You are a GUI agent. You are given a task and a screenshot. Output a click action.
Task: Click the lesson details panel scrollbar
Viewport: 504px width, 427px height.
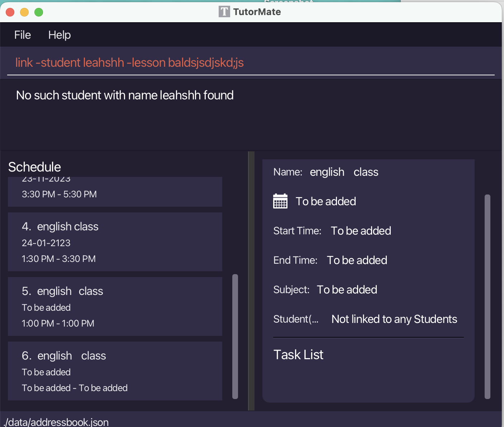tap(488, 297)
